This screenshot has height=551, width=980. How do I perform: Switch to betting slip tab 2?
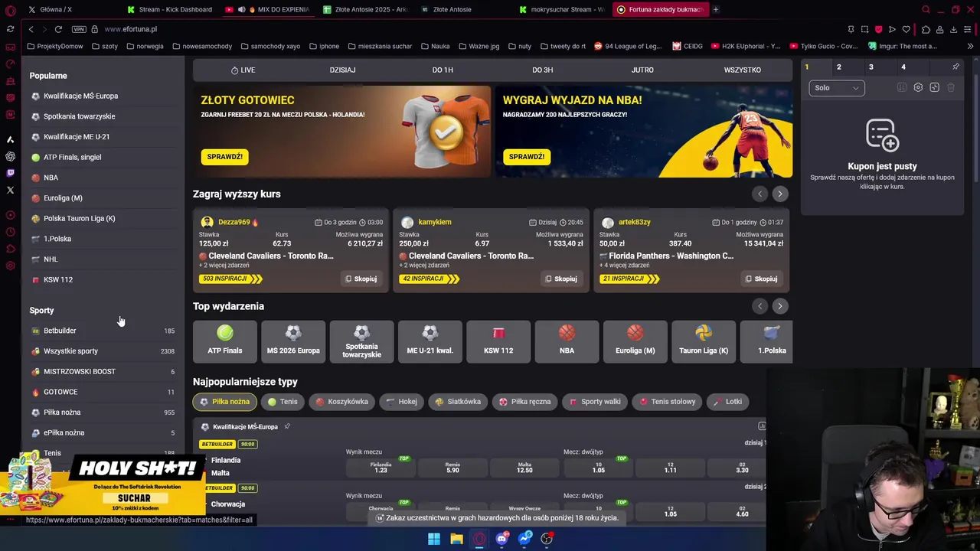838,67
